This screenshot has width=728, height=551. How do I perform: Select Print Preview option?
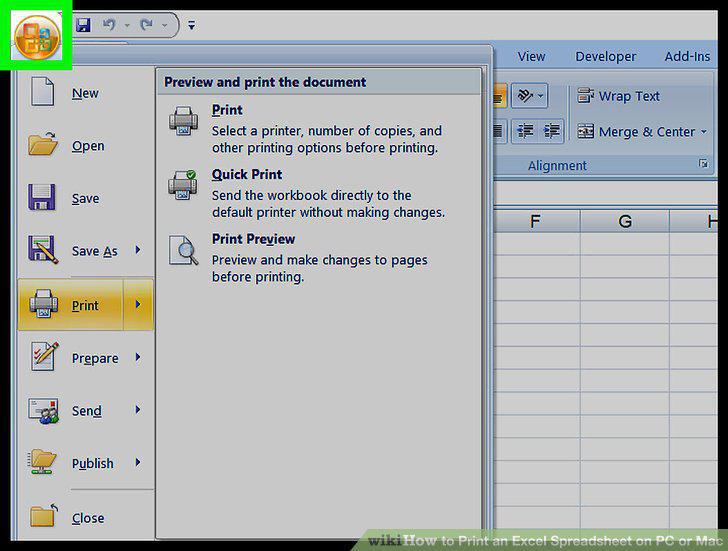320,258
